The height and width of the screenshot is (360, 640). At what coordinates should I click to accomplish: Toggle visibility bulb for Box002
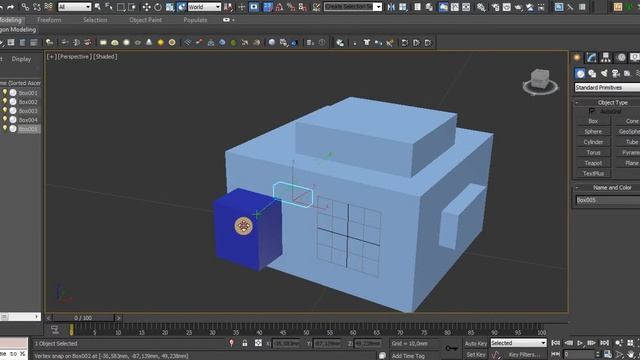(x=5, y=102)
